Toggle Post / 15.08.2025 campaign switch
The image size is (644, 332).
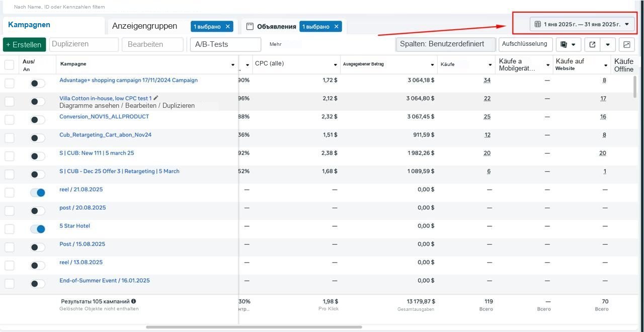[38, 247]
